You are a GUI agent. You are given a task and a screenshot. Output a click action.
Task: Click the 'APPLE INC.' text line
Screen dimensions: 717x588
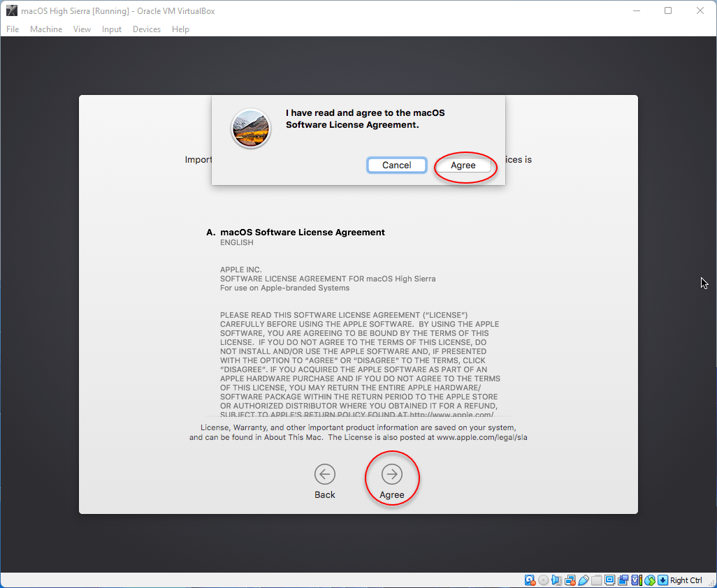pyautogui.click(x=240, y=270)
